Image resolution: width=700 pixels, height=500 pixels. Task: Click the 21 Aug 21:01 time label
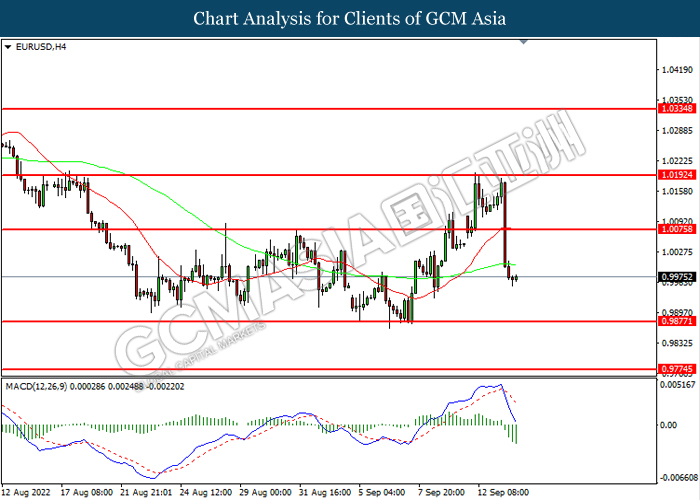coord(146,493)
